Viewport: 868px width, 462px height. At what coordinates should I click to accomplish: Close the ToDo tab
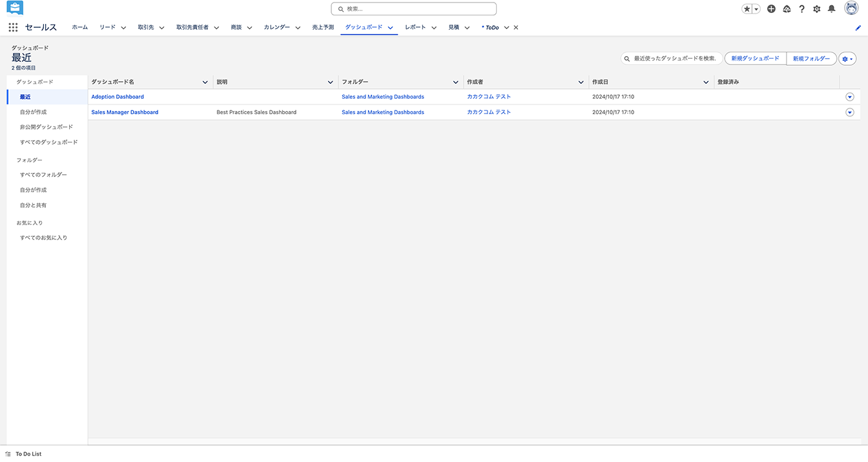click(x=515, y=28)
